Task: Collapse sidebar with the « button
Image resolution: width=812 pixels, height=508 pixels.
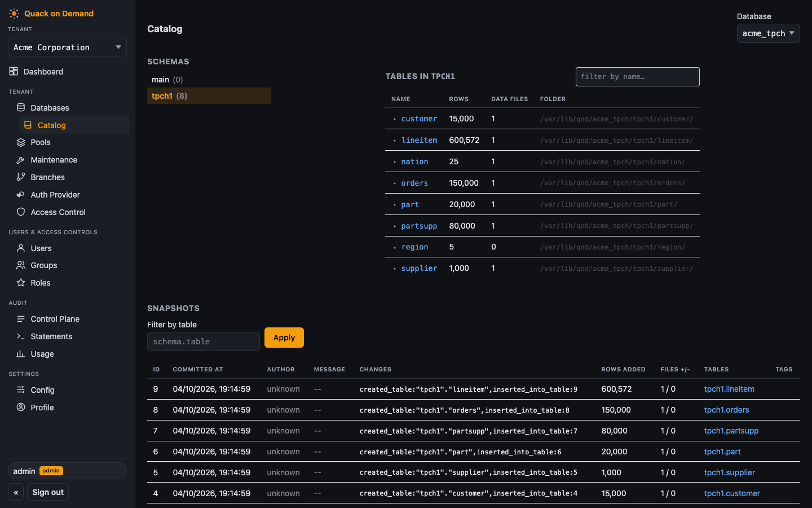Action: coord(16,492)
